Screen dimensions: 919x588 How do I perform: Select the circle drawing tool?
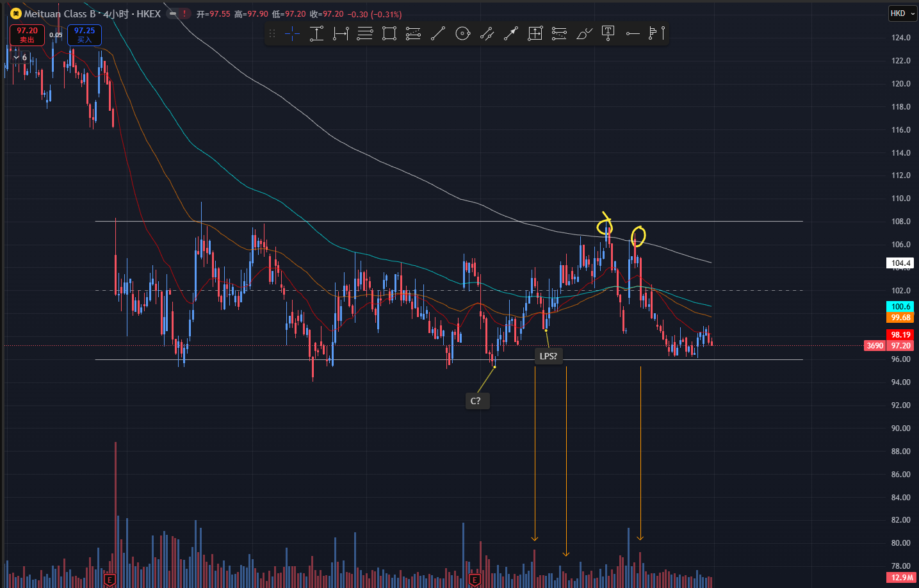click(462, 34)
